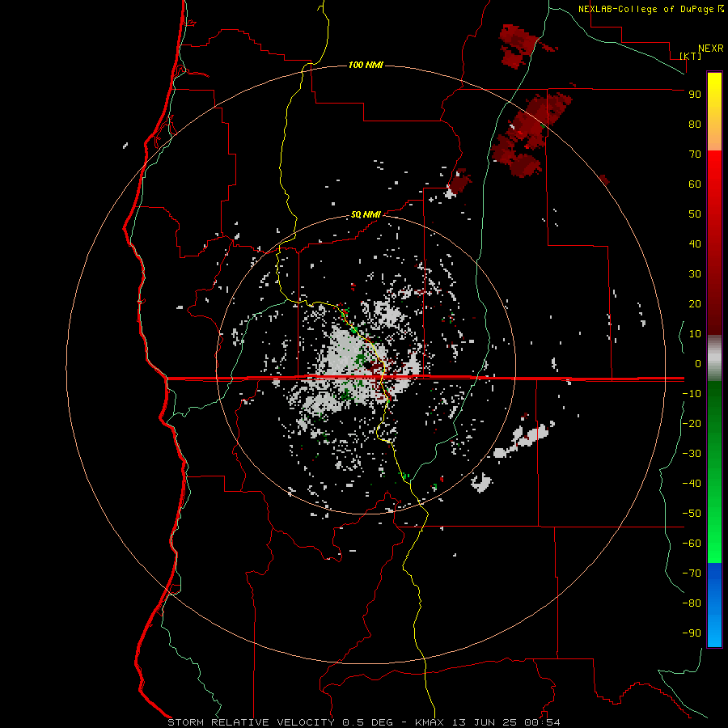
Task: Click the -20 value on velocity scale
Action: point(692,423)
